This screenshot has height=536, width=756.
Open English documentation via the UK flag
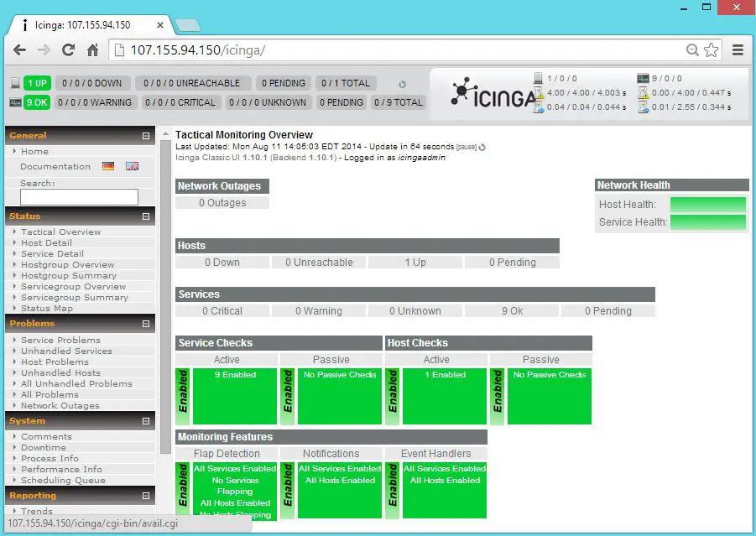(132, 166)
